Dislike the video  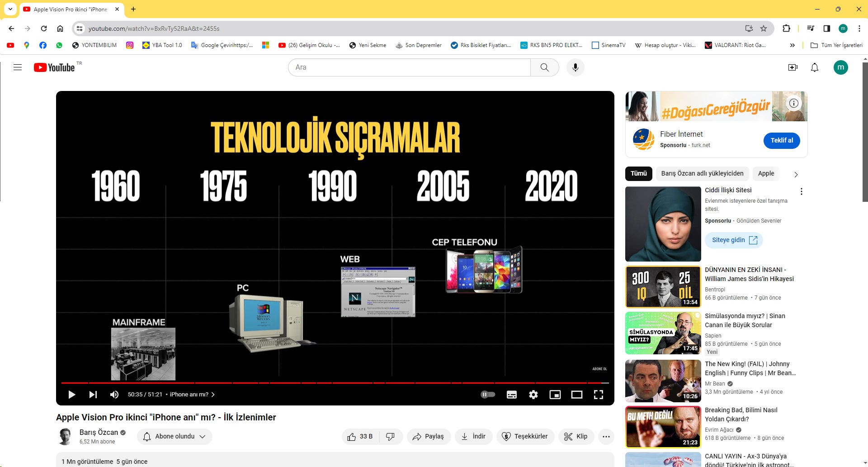[391, 437]
